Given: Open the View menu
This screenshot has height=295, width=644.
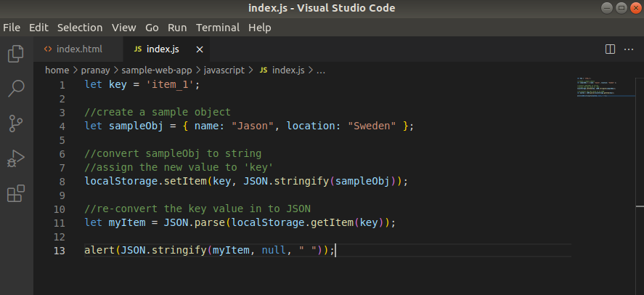Looking at the screenshot, I should (x=124, y=28).
